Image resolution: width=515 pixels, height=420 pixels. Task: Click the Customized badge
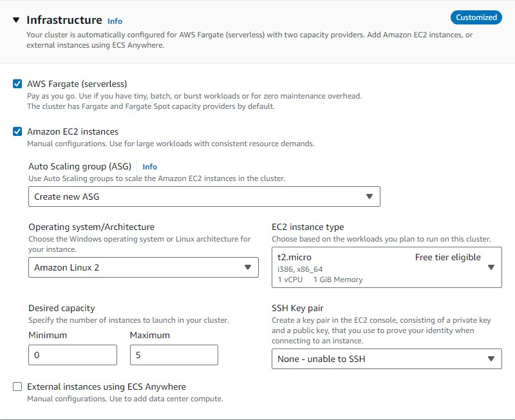[476, 17]
